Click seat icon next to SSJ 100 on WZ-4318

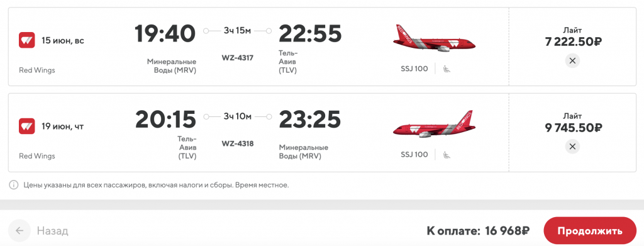447,155
